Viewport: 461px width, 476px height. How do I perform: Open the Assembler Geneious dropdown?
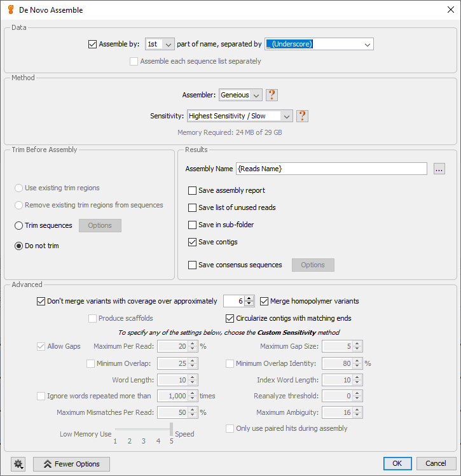(240, 95)
